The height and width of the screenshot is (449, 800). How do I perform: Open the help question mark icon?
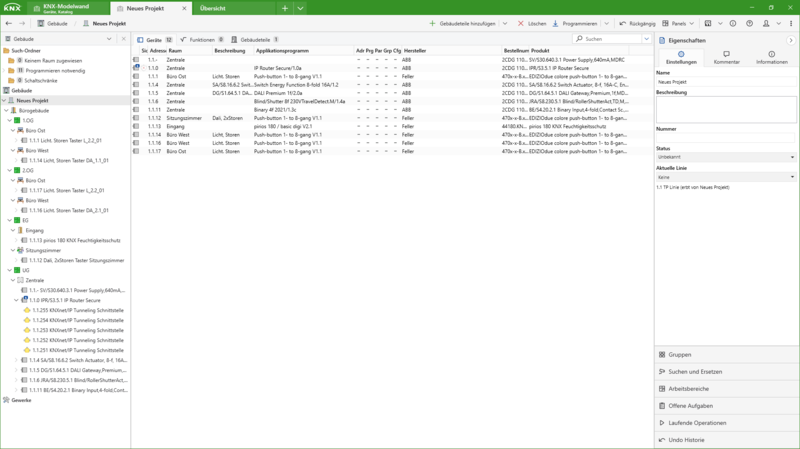[x=748, y=23]
